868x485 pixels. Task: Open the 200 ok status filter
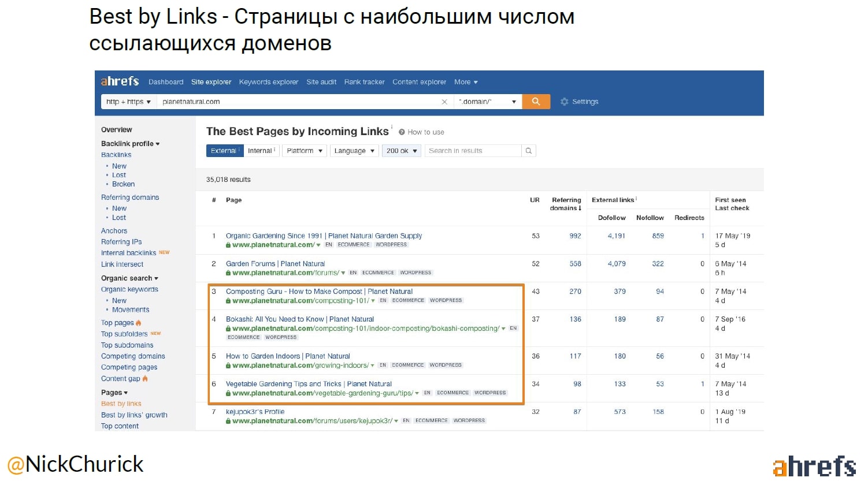tap(401, 151)
